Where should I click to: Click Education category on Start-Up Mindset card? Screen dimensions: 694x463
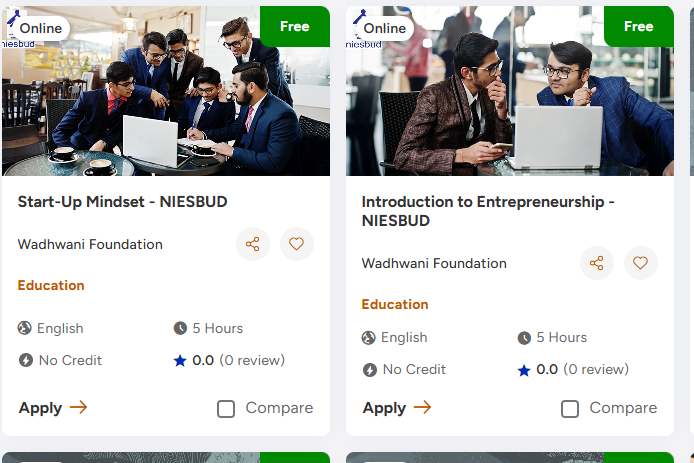pos(51,285)
